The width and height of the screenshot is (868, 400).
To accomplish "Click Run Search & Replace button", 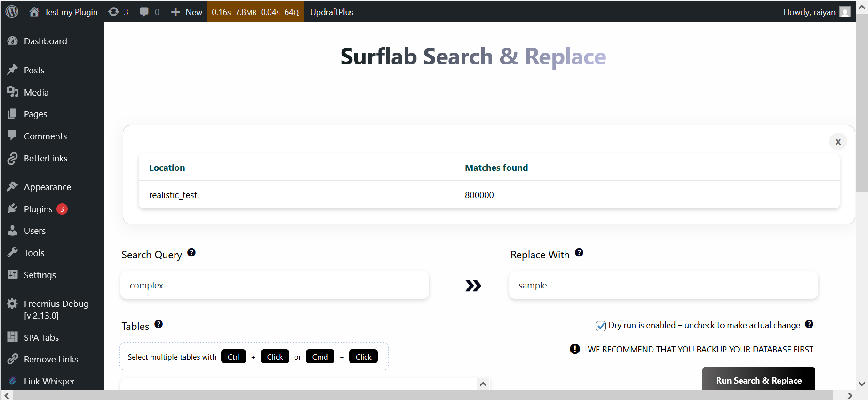I will tap(758, 379).
